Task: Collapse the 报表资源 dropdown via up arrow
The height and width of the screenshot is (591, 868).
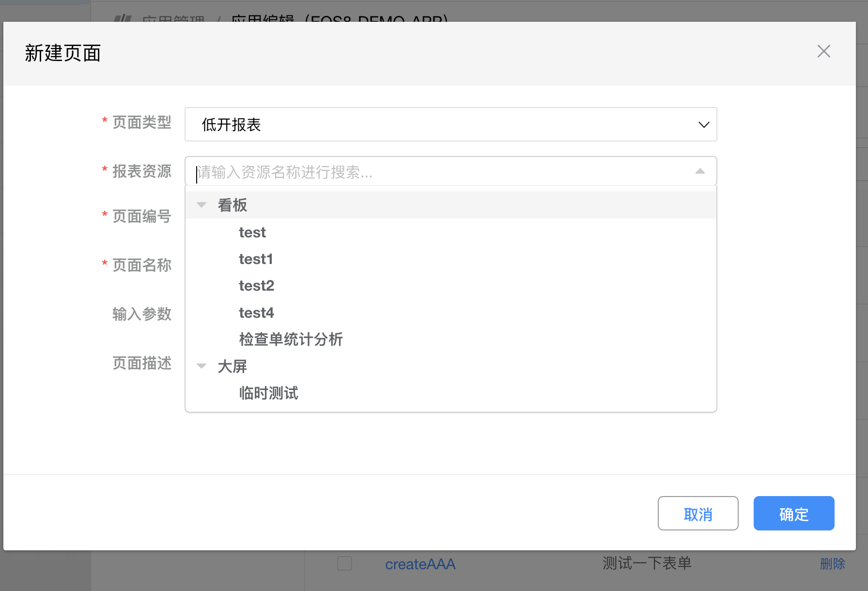Action: [x=700, y=171]
